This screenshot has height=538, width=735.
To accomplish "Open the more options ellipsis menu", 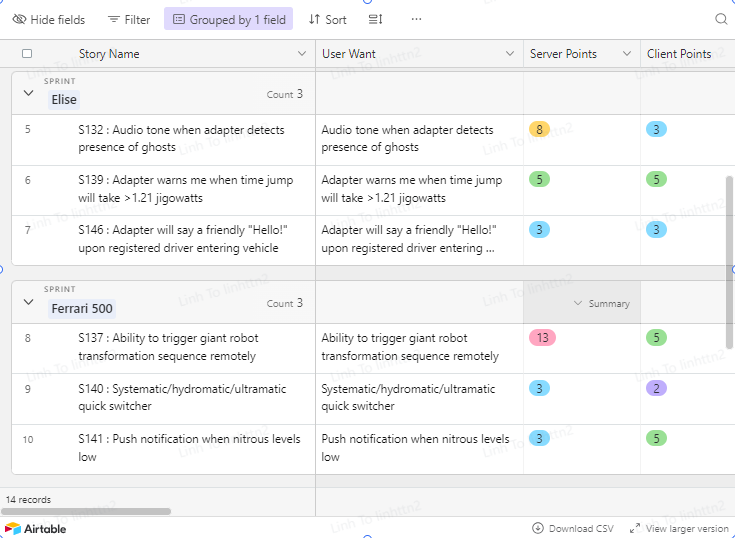I will [416, 19].
